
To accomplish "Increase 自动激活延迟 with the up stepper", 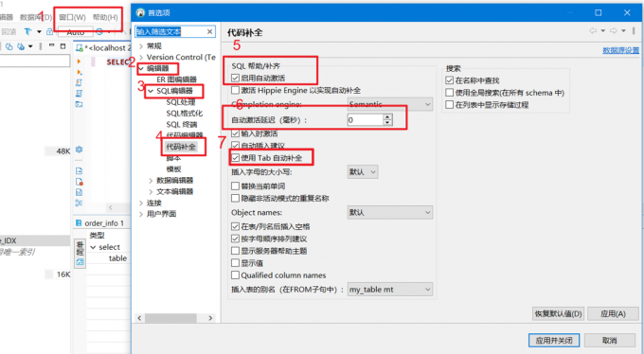I will click(387, 116).
